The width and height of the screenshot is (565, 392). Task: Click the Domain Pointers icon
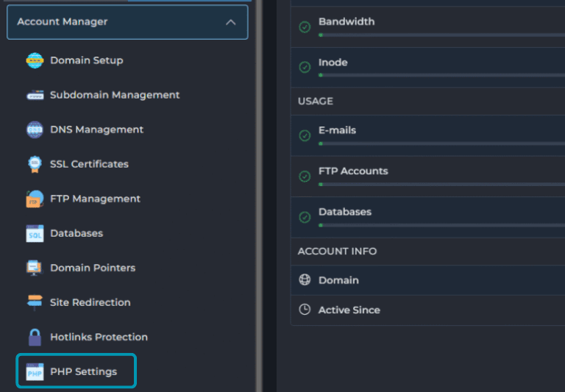point(35,268)
